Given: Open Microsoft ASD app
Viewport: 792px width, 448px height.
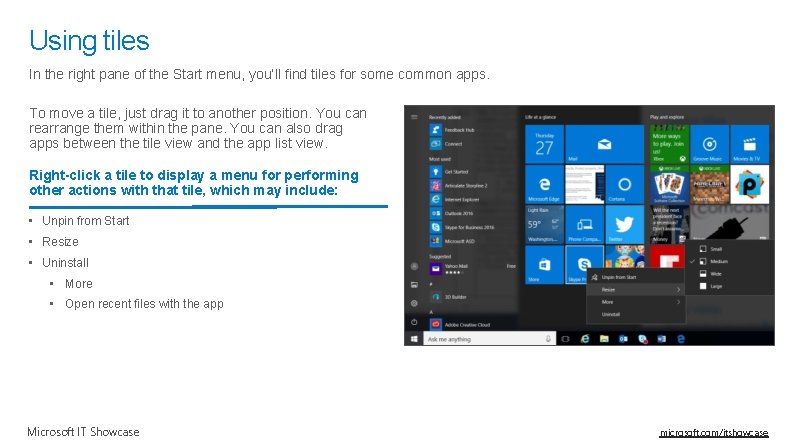Looking at the screenshot, I should click(x=453, y=241).
